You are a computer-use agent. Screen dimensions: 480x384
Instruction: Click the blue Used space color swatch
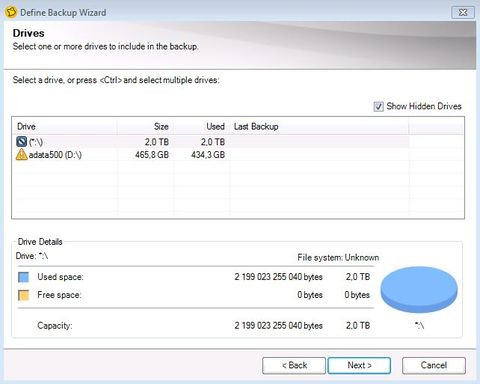click(23, 277)
